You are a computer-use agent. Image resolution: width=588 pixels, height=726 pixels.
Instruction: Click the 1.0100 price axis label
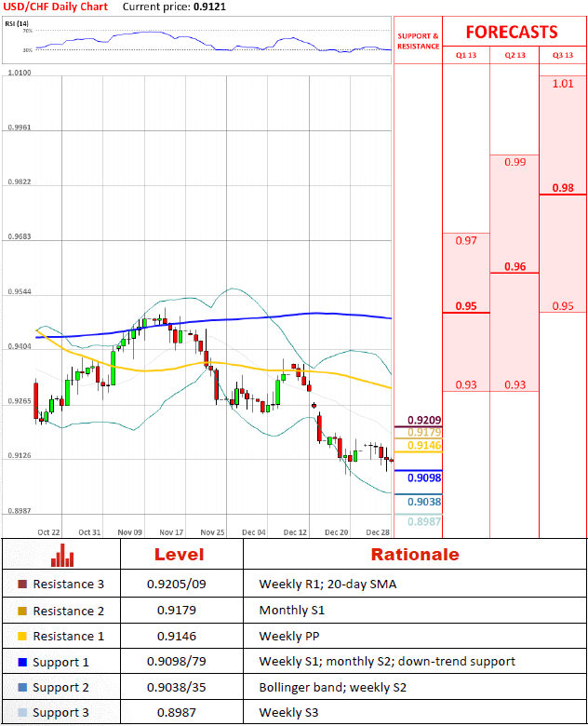click(x=20, y=73)
